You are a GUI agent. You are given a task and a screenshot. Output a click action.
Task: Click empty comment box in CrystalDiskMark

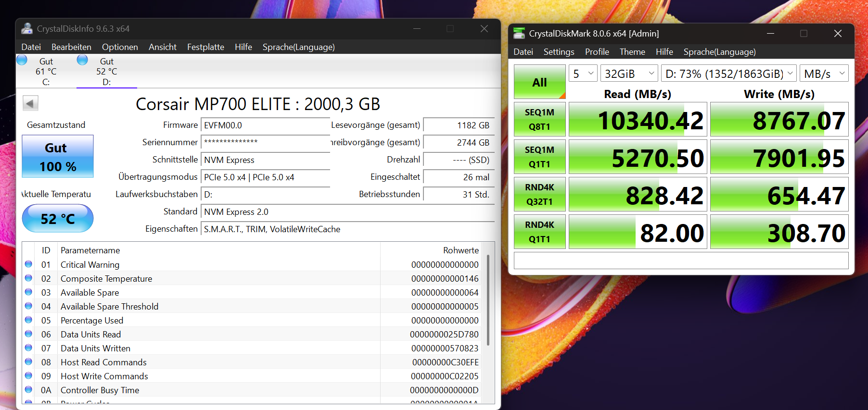pyautogui.click(x=681, y=261)
